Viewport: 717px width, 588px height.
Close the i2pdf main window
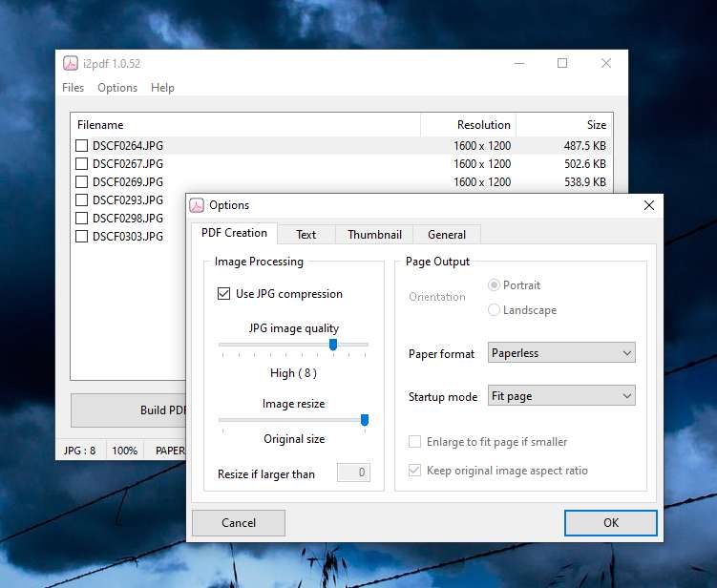pos(606,63)
